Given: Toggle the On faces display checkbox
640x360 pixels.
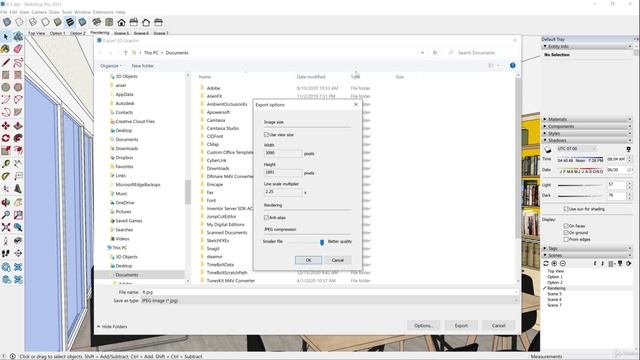Looking at the screenshot, I should coord(566,226).
